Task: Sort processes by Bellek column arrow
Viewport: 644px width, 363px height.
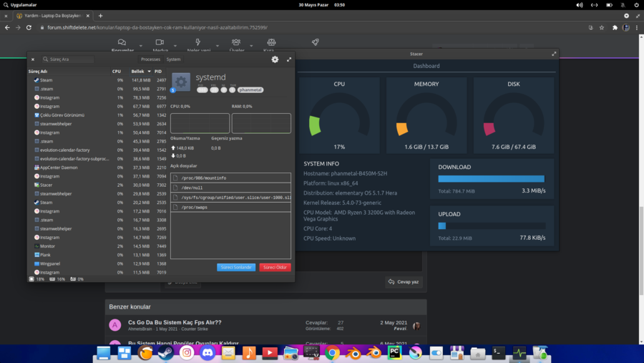Action: 149,72
